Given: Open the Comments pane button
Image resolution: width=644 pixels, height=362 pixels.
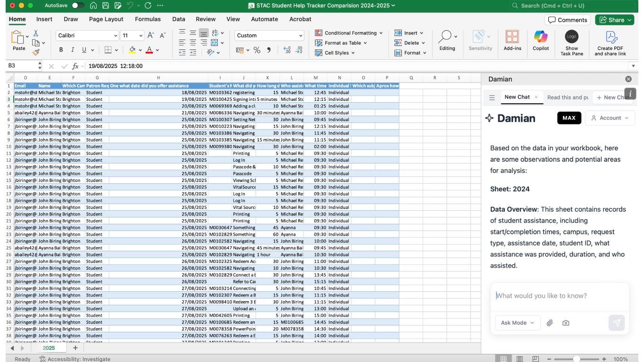Looking at the screenshot, I should pyautogui.click(x=567, y=20).
